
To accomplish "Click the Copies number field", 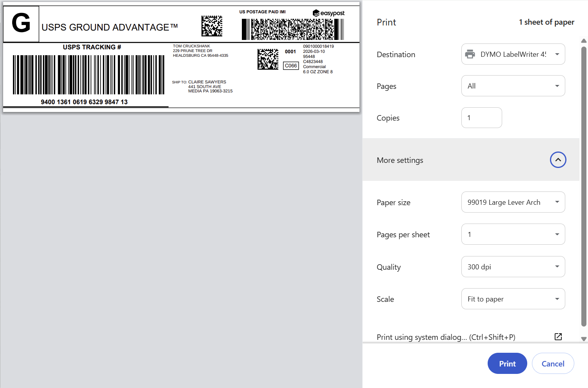I will [481, 117].
